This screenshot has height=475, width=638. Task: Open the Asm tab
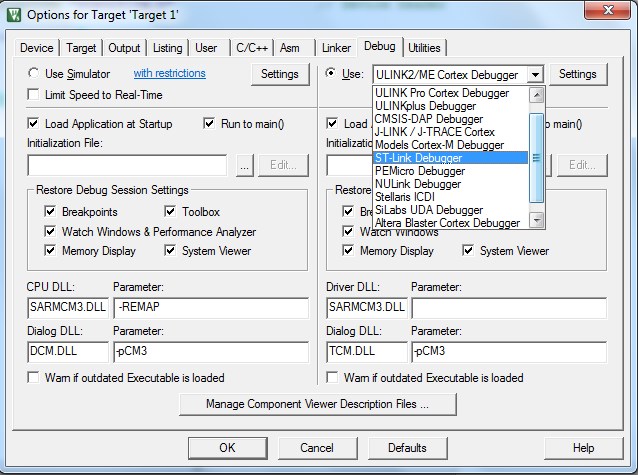pos(290,48)
